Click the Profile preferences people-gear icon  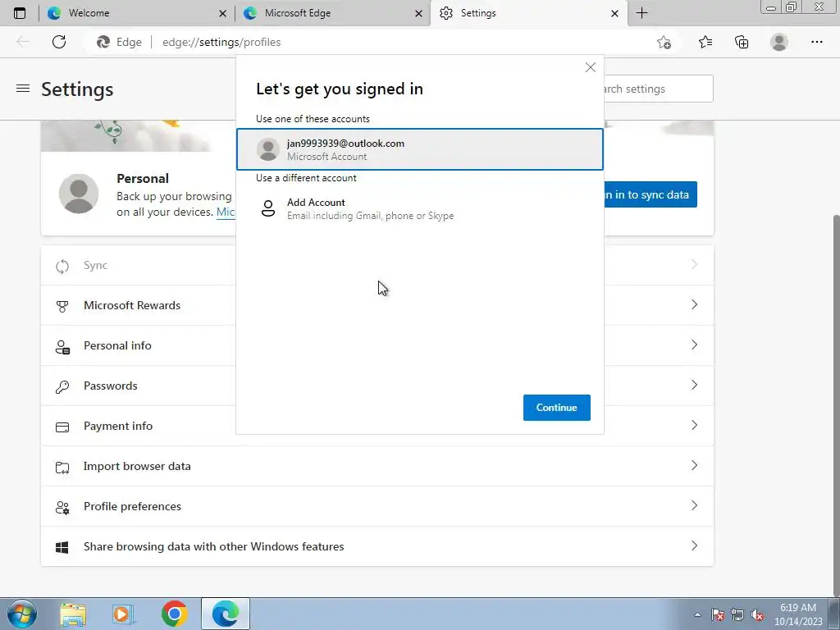coord(62,508)
